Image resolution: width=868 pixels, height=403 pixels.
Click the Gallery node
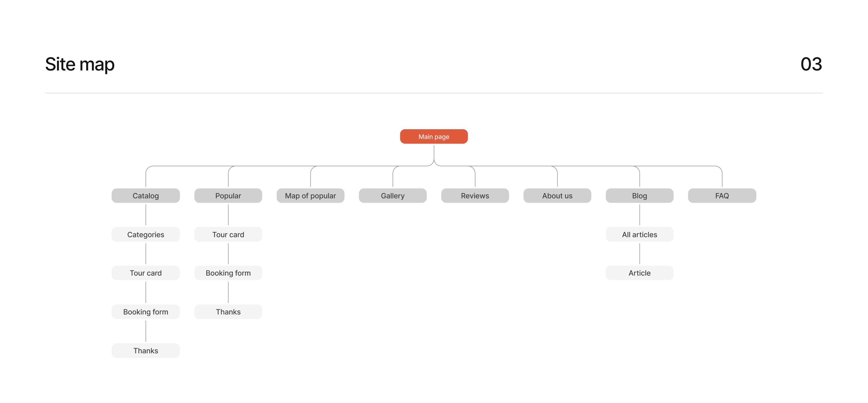(392, 195)
